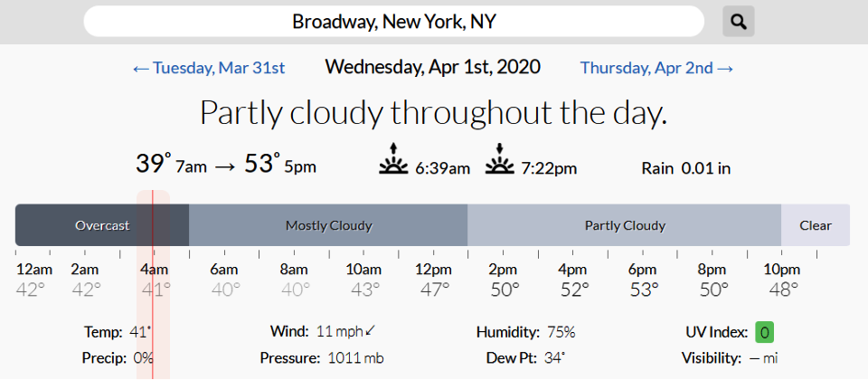Select the Overcast timeline segment
This screenshot has height=380, width=868.
click(102, 225)
